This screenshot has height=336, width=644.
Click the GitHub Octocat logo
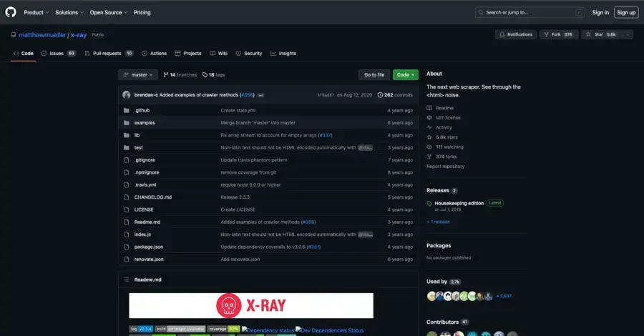11,12
